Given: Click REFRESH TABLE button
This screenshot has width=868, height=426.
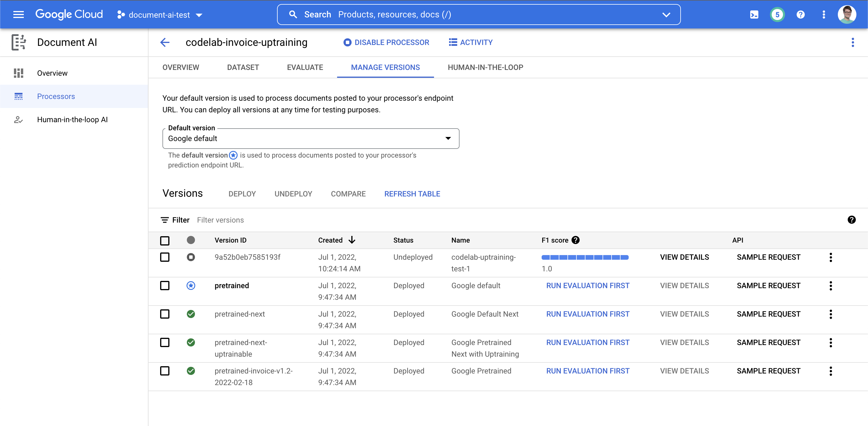Looking at the screenshot, I should (412, 194).
